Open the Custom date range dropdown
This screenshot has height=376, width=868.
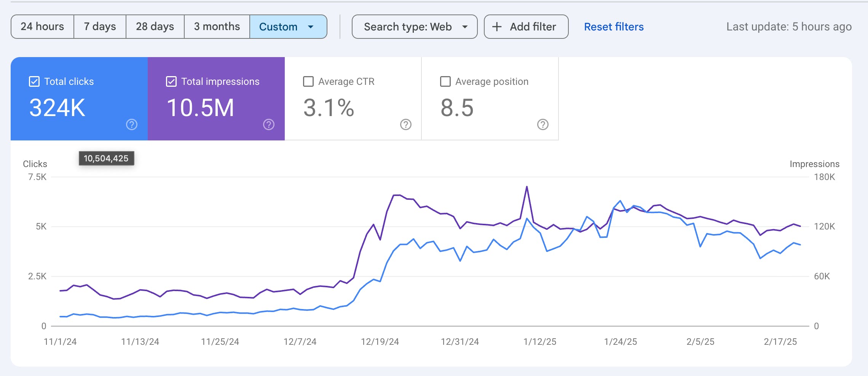pyautogui.click(x=288, y=27)
